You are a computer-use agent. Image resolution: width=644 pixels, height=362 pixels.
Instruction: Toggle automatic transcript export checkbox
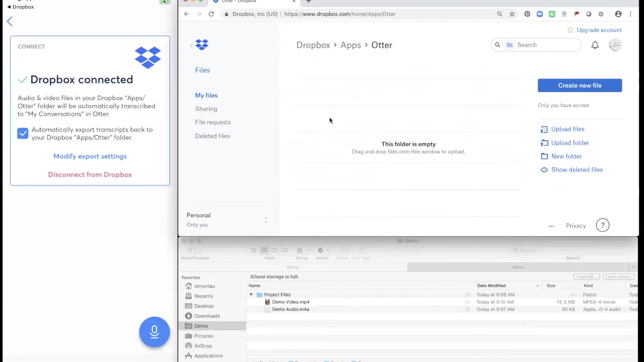[x=23, y=133]
